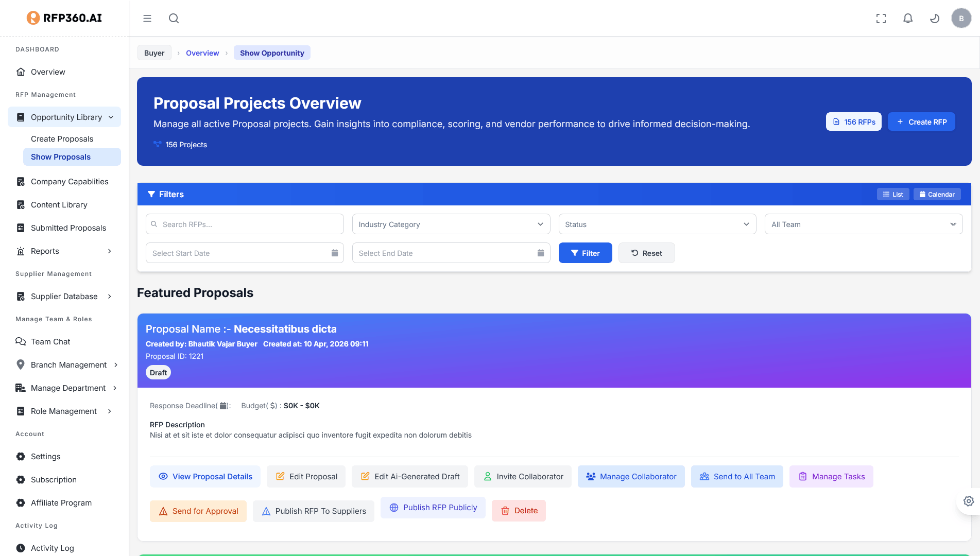
Task: Select Create Proposals in the sidebar
Action: pyautogui.click(x=62, y=138)
